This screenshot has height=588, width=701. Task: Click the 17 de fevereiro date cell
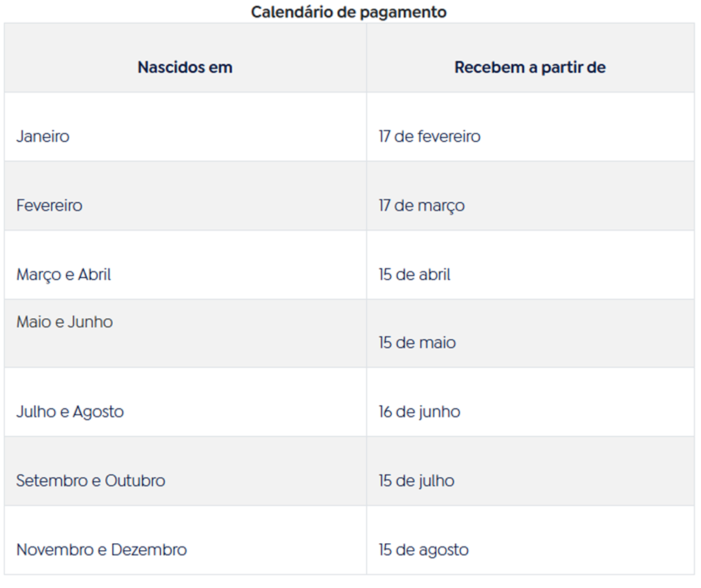point(429,136)
